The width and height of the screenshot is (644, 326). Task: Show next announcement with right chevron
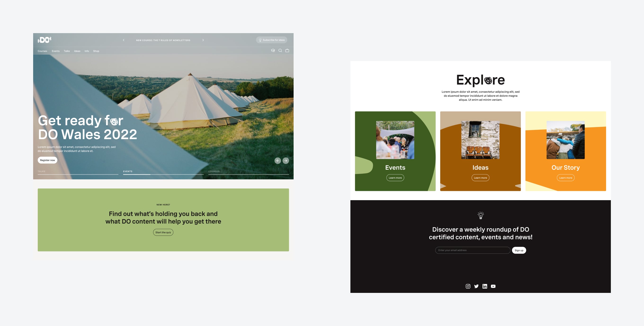point(203,40)
